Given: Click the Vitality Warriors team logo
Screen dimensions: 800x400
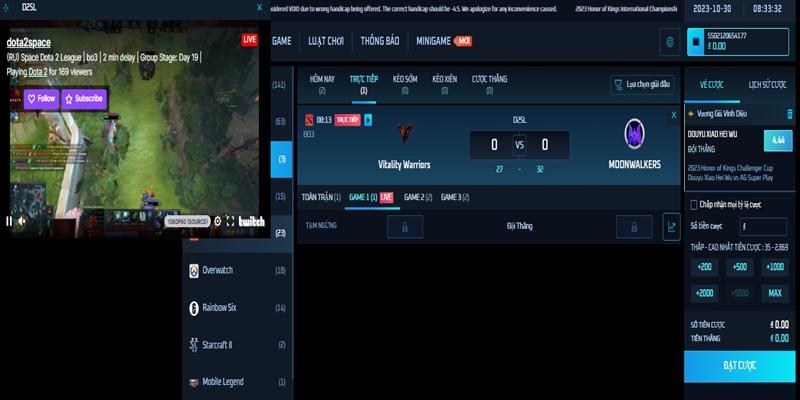Looking at the screenshot, I should pyautogui.click(x=405, y=134).
